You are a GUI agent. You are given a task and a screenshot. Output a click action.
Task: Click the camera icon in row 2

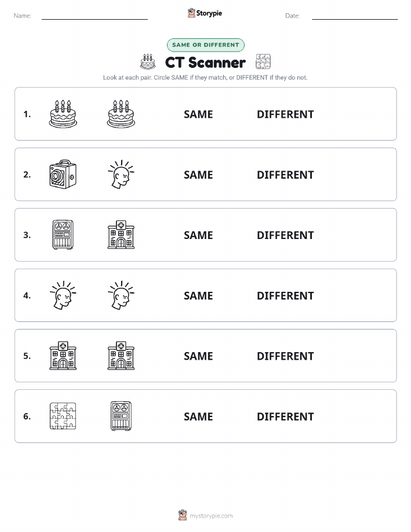[63, 175]
